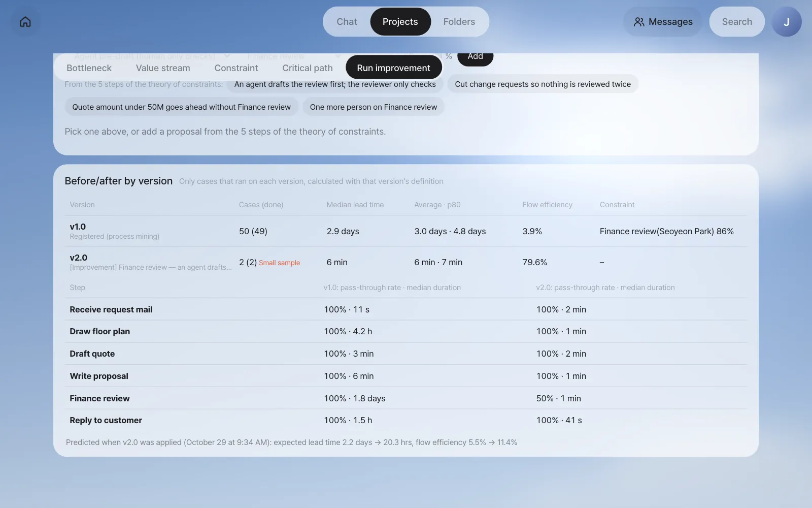
Task: Open the Folders tab
Action: (x=459, y=22)
